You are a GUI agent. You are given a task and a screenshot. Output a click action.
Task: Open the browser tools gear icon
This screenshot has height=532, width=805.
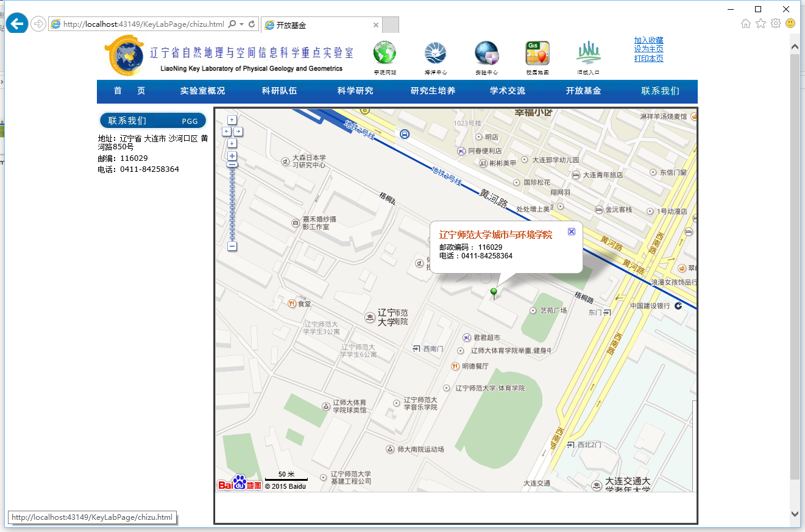[776, 23]
